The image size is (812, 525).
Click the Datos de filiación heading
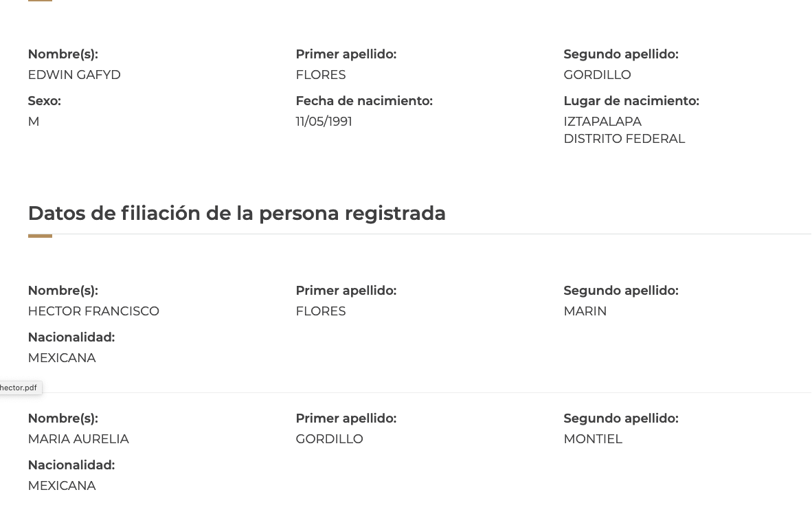[236, 213]
